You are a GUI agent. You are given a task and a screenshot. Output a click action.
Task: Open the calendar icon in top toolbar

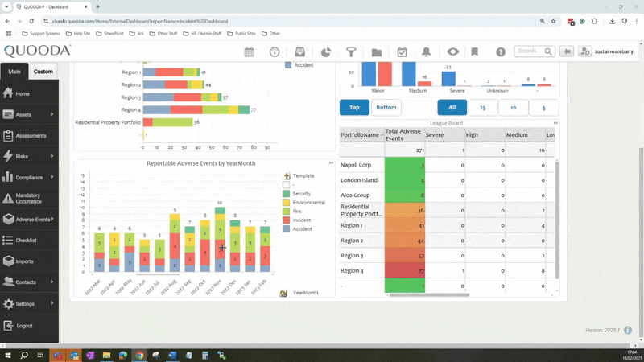pos(249,51)
